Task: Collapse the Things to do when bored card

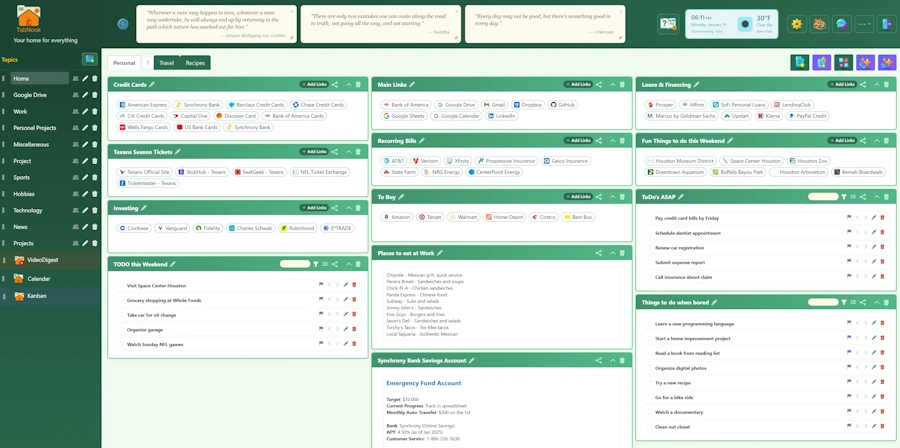Action: (x=876, y=302)
